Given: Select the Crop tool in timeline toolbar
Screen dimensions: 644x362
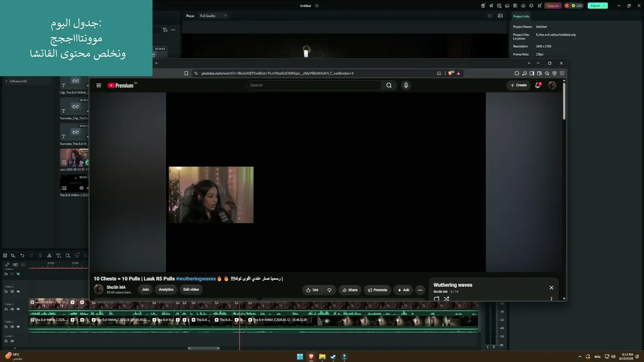Looking at the screenshot, I should point(68,255).
